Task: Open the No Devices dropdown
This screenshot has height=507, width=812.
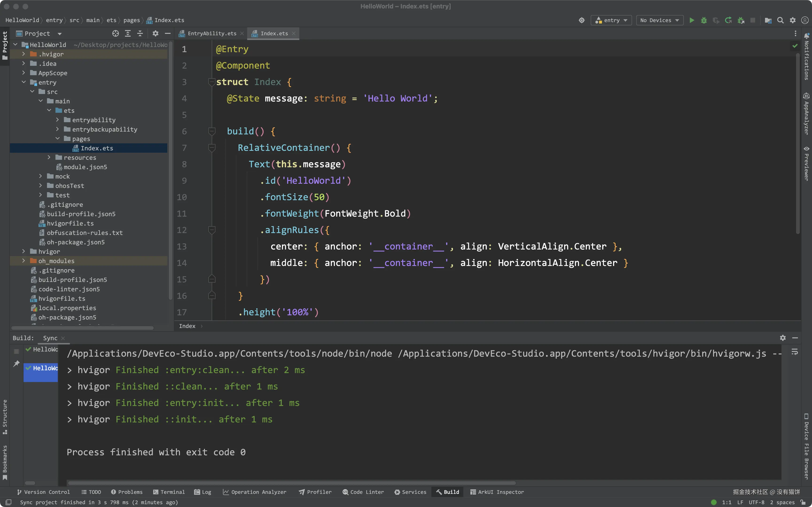Action: (660, 20)
